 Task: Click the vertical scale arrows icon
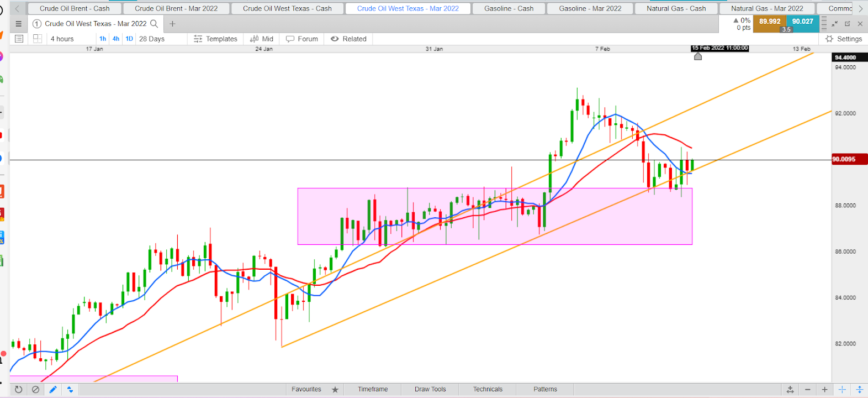[x=859, y=390]
